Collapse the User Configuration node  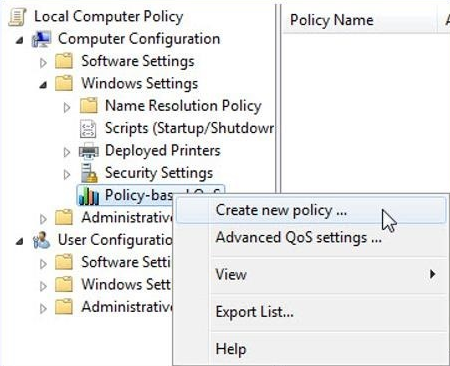pyautogui.click(x=20, y=241)
